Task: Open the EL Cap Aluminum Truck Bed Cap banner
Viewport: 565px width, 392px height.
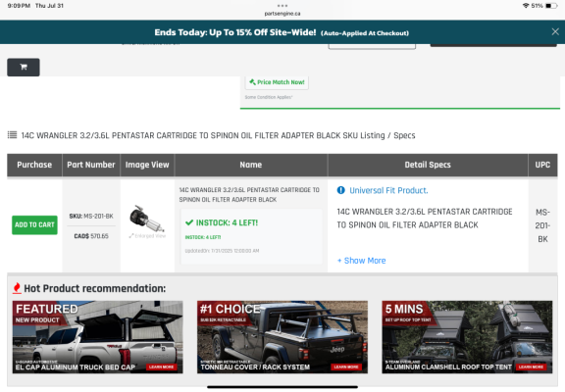Action: tap(98, 337)
